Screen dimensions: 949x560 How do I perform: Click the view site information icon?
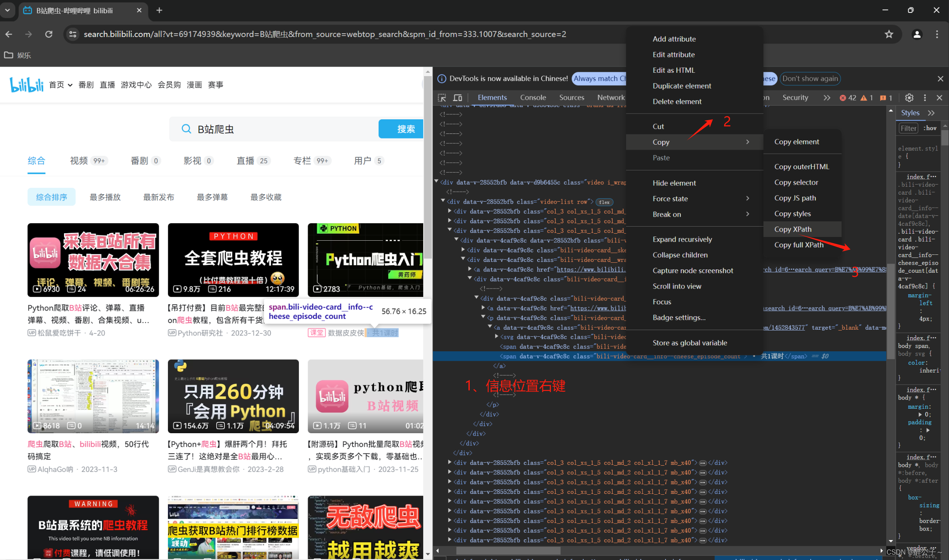tap(73, 34)
